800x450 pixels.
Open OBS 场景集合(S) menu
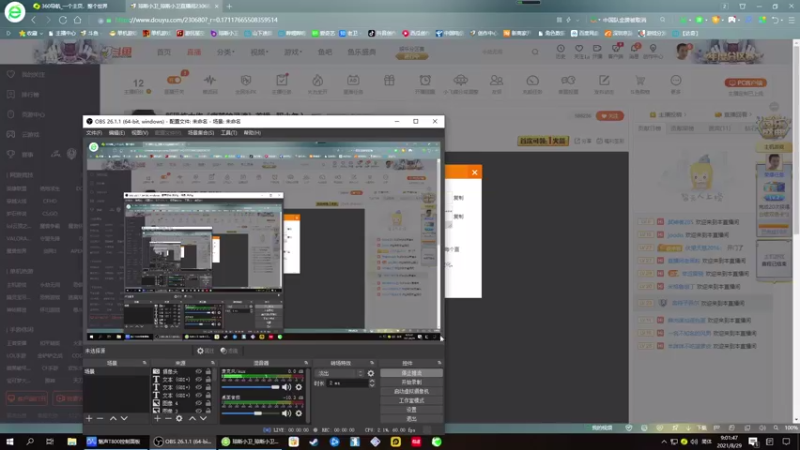click(x=201, y=133)
